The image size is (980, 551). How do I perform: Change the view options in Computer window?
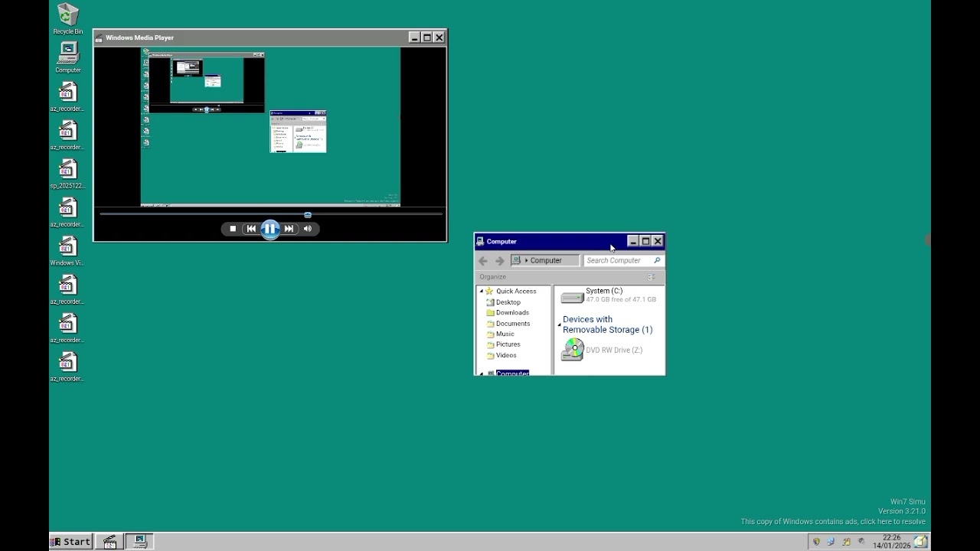tap(652, 277)
